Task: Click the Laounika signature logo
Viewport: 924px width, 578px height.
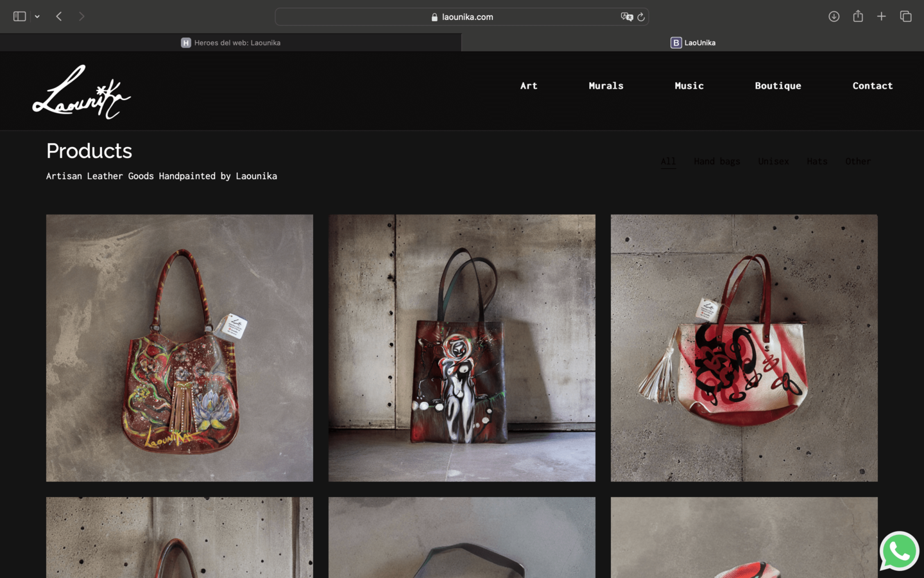Action: [81, 92]
